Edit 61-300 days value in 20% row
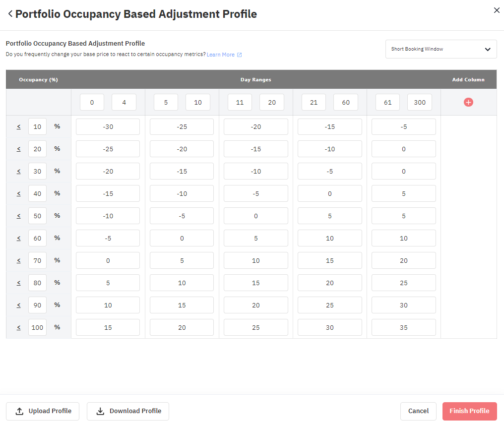504x425 pixels. [404, 149]
